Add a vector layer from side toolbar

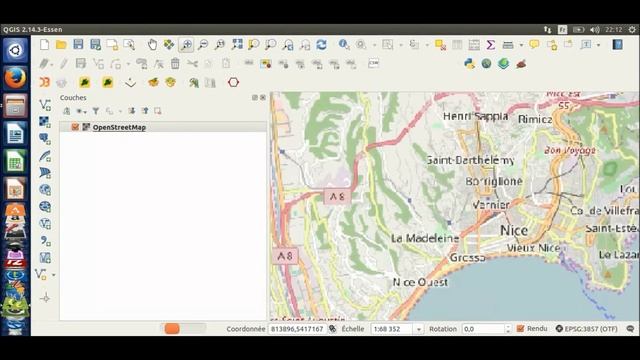coord(45,105)
